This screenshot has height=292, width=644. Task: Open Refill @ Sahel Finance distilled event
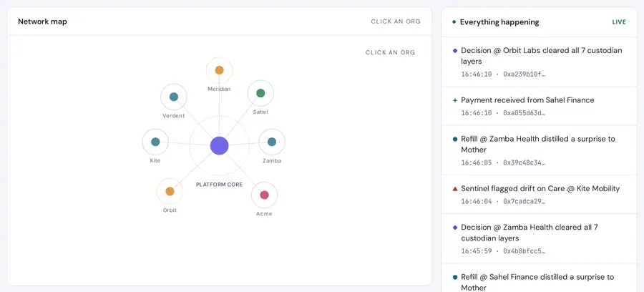(x=540, y=278)
